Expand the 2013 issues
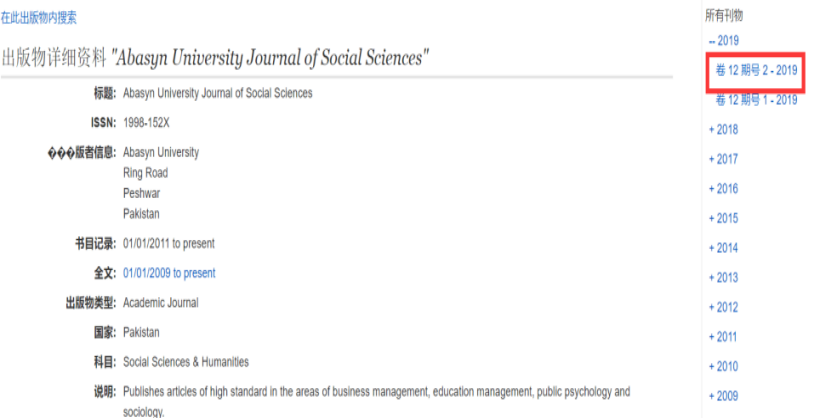Viewport: 814px width, 419px height. [x=724, y=277]
